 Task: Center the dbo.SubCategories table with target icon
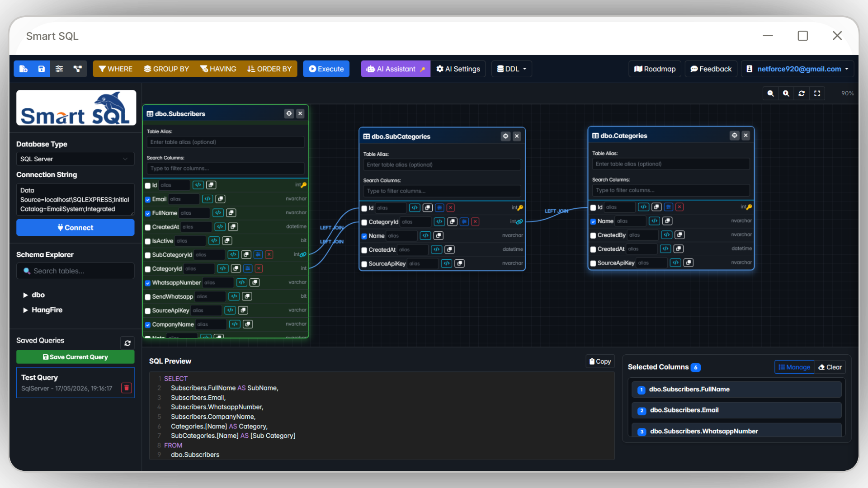[x=505, y=136]
